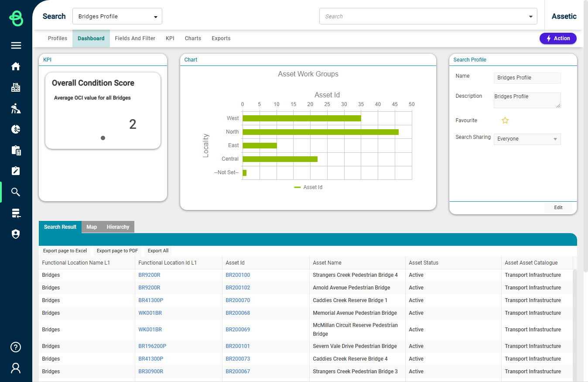Expand the Search Sharing Everyone dropdown
The width and height of the screenshot is (588, 382).
click(x=527, y=139)
